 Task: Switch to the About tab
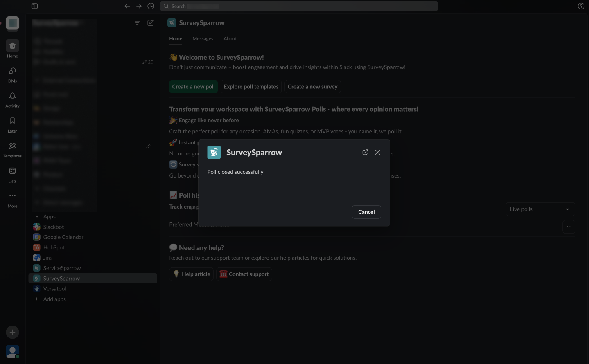[230, 38]
